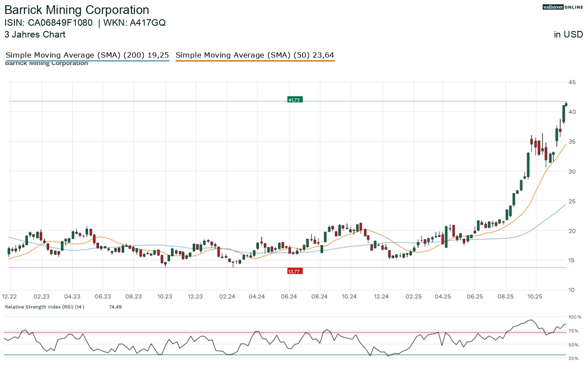
Task: Click the 12.22 date axis label
Action: [x=9, y=296]
